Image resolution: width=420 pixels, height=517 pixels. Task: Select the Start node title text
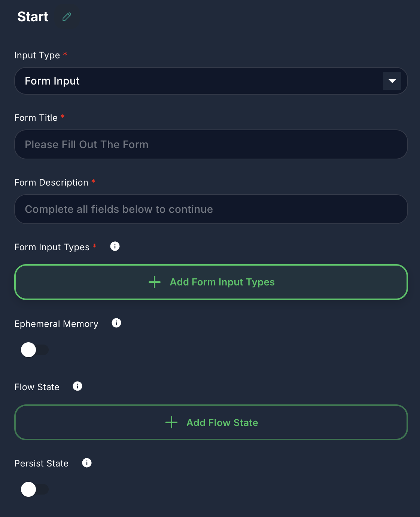click(x=33, y=16)
